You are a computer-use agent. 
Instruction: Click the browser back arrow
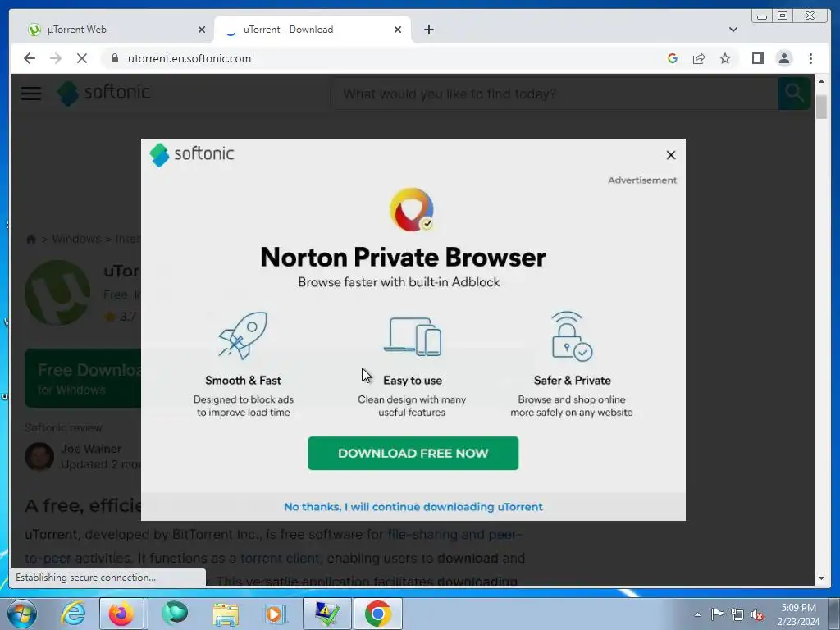click(x=30, y=58)
